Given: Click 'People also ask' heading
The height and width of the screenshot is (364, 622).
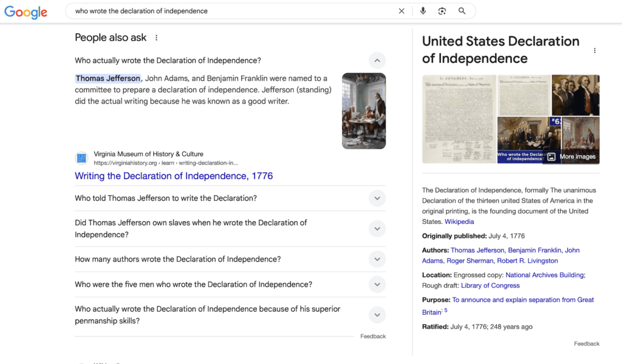Looking at the screenshot, I should 111,38.
